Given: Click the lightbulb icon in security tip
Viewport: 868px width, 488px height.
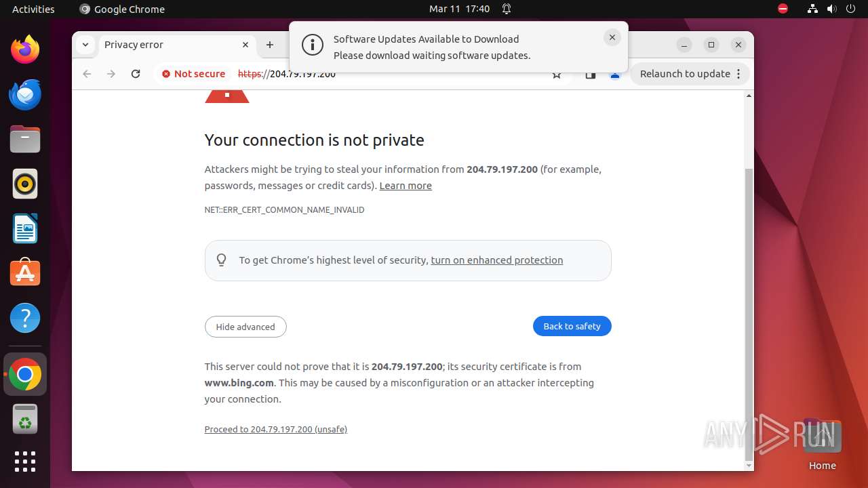Looking at the screenshot, I should pos(222,260).
